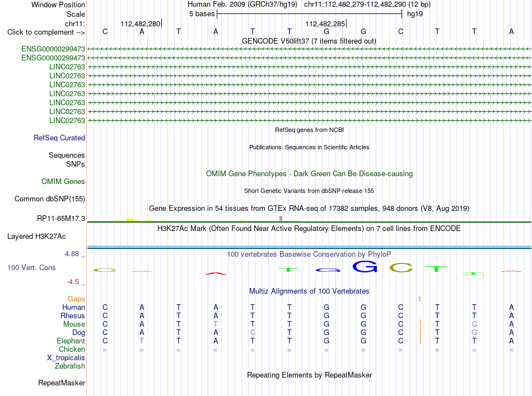Open the GTEx 'Gene Expression in 54 tissues' title
The width and height of the screenshot is (532, 396).
[309, 208]
